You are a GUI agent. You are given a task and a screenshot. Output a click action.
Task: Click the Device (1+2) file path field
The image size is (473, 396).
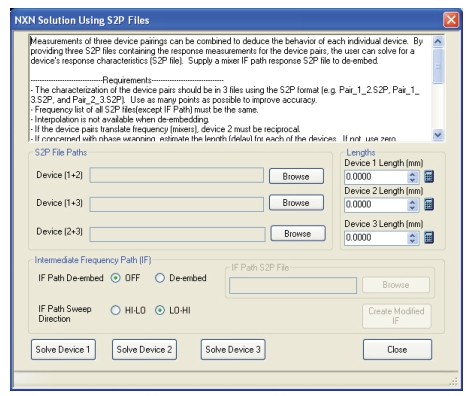[177, 175]
